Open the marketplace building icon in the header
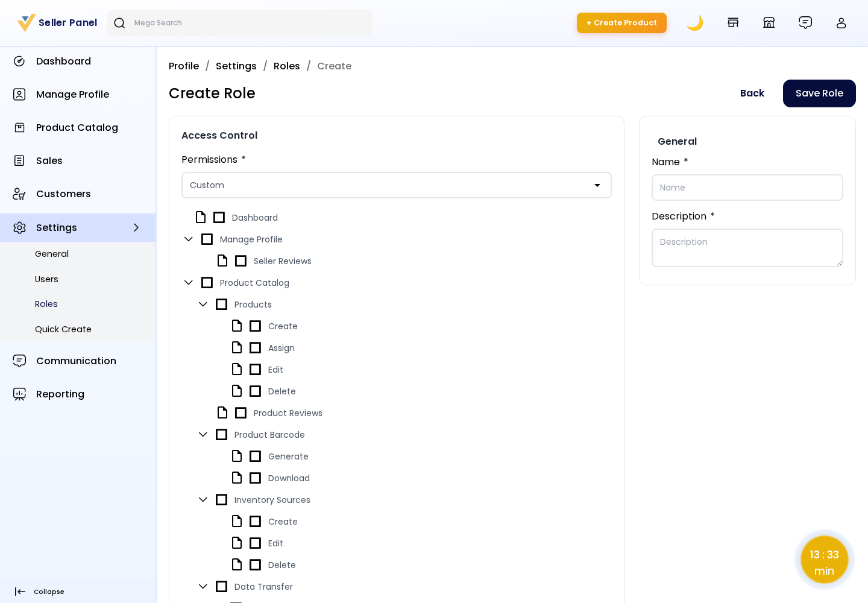 pos(769,23)
